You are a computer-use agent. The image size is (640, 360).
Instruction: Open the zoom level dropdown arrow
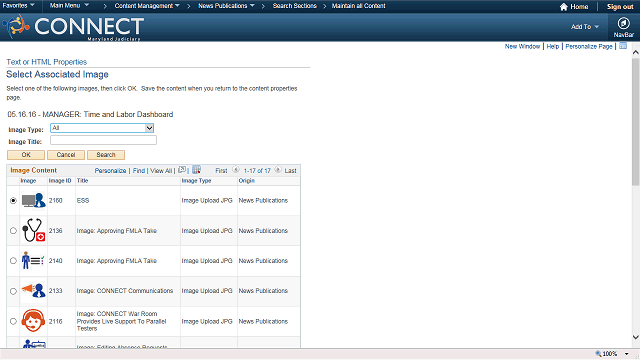(x=627, y=354)
